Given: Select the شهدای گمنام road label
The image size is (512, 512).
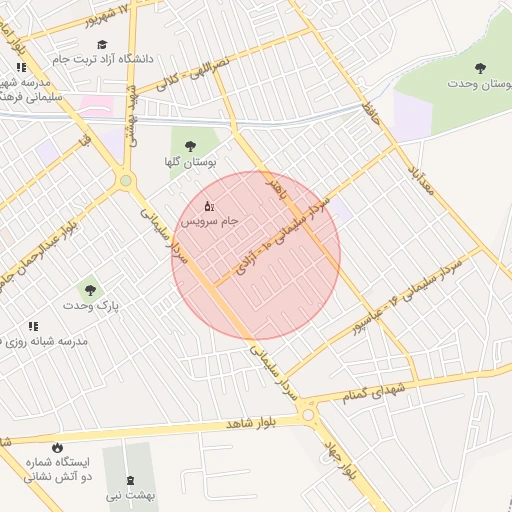Looking at the screenshot, I should point(374,393).
